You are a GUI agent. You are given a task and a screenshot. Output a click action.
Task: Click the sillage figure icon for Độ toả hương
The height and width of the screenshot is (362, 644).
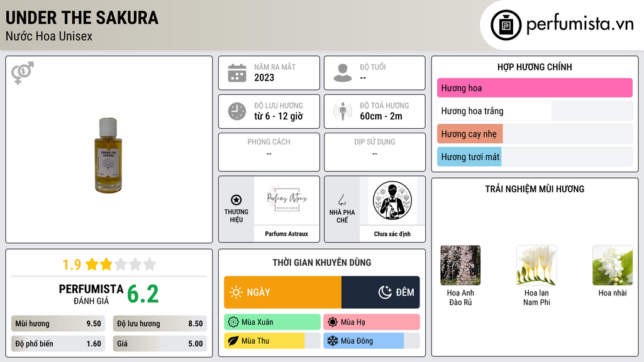(343, 111)
